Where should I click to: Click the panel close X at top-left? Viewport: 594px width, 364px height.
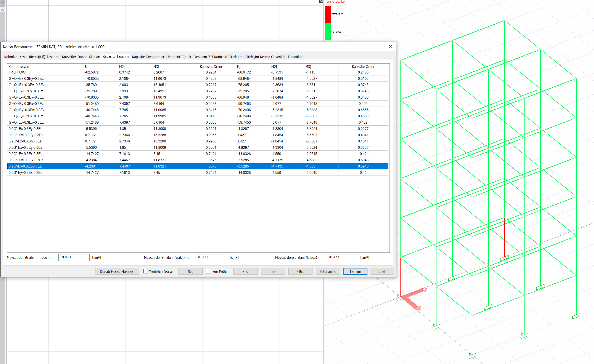[x=3, y=2]
